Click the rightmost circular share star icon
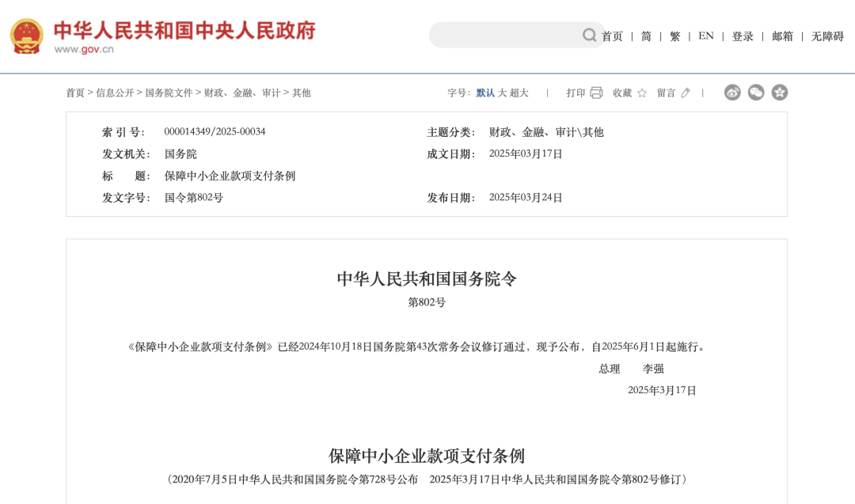 click(x=780, y=92)
